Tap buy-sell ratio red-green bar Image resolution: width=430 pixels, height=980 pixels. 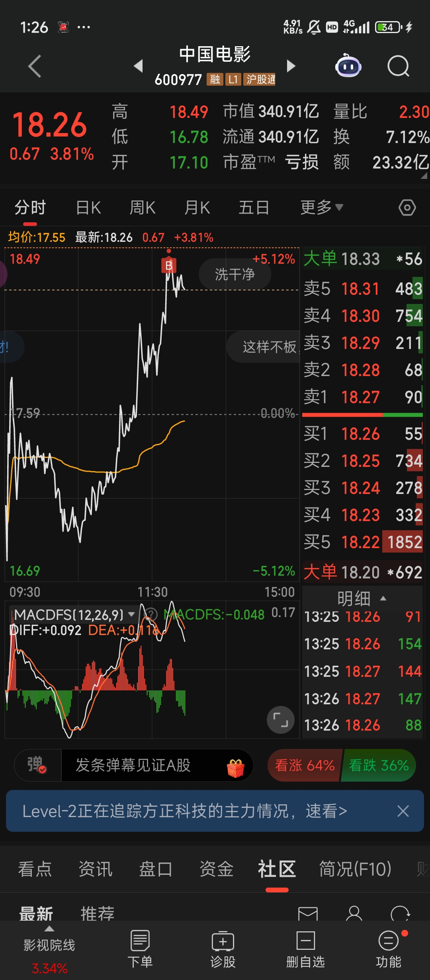(x=363, y=415)
